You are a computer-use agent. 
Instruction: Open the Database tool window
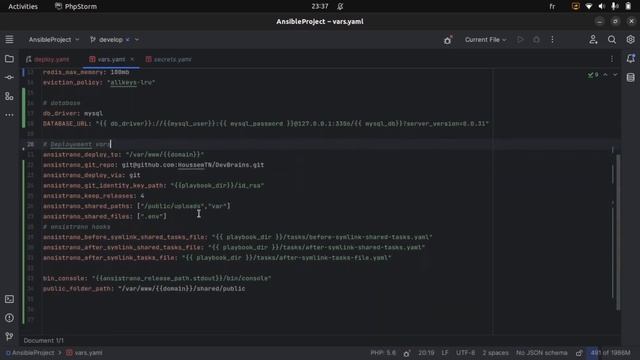[x=631, y=77]
